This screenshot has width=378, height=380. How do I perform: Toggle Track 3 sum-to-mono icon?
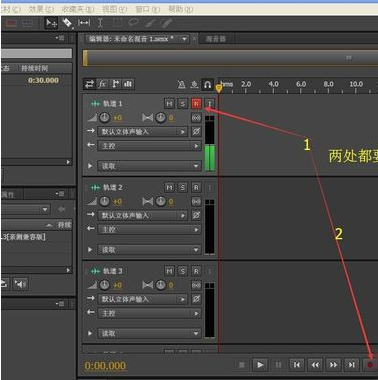(x=196, y=285)
